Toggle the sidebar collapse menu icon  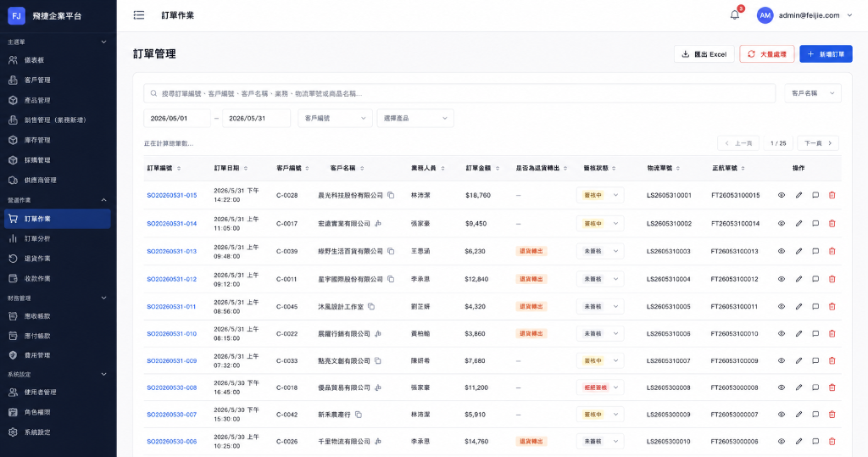(139, 15)
